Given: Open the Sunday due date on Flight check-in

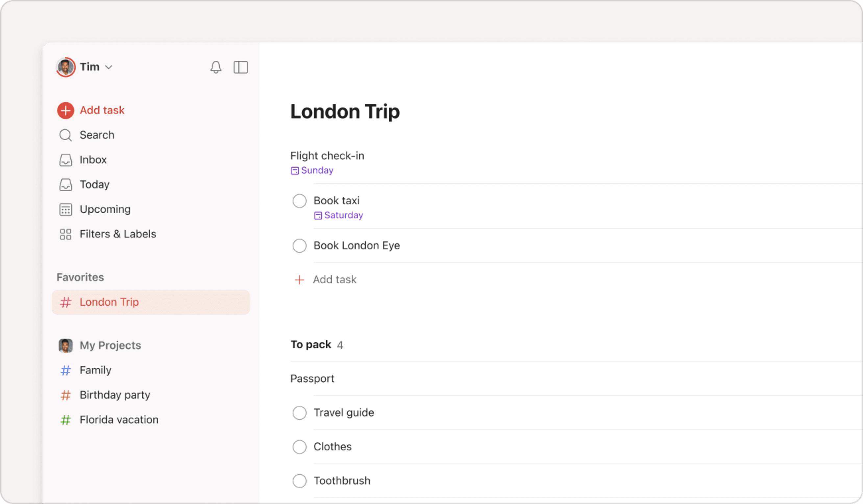Looking at the screenshot, I should (x=317, y=171).
